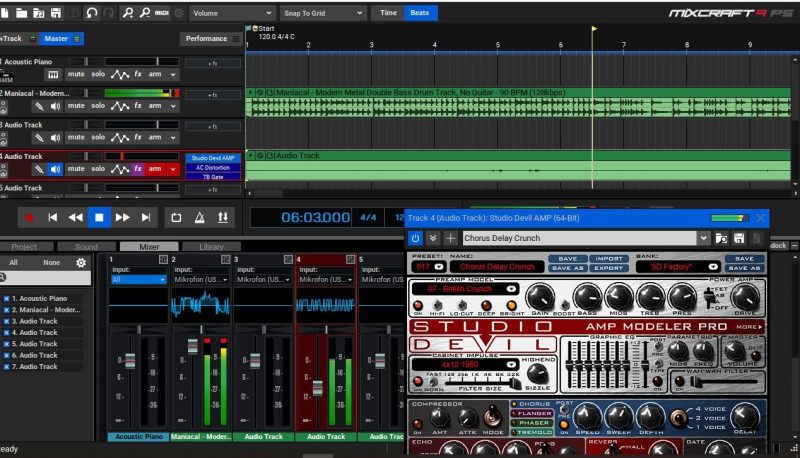Toggle the plugin power button in Studio Devil window
The image size is (800, 458).
click(415, 238)
